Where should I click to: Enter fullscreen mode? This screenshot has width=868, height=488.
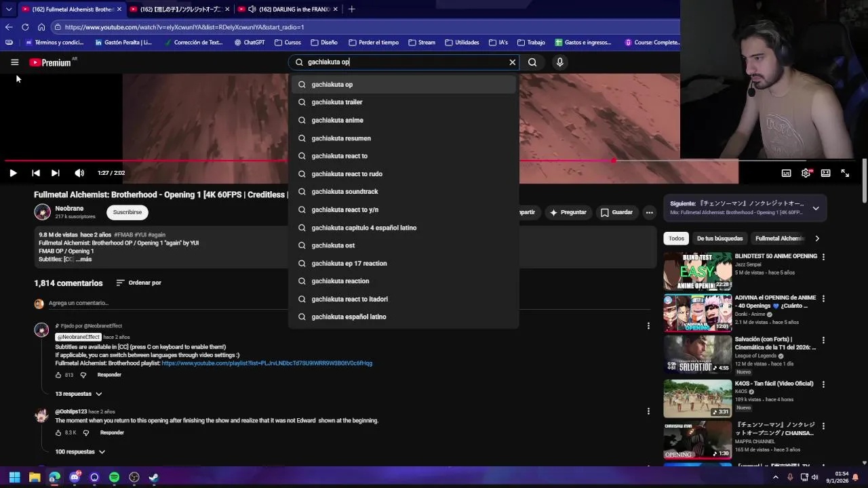coord(845,173)
